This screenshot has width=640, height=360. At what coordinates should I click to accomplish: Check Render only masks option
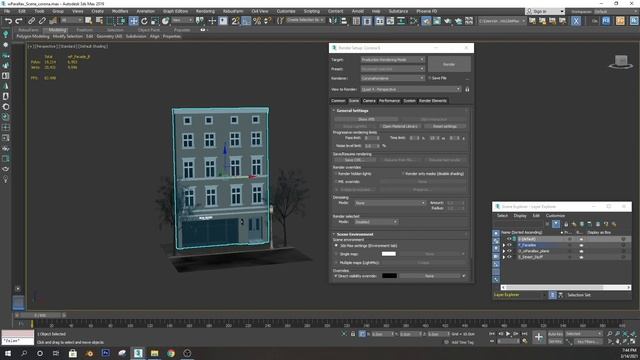pos(403,173)
